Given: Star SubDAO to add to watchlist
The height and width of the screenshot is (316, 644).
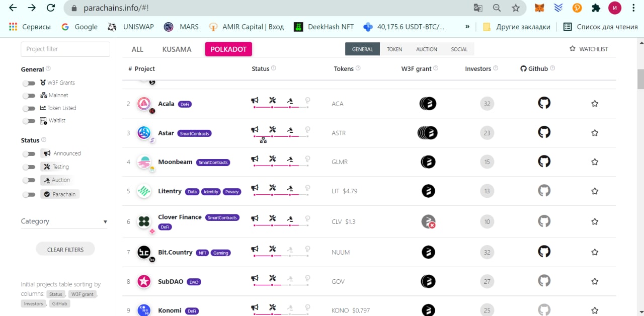Looking at the screenshot, I should 595,281.
